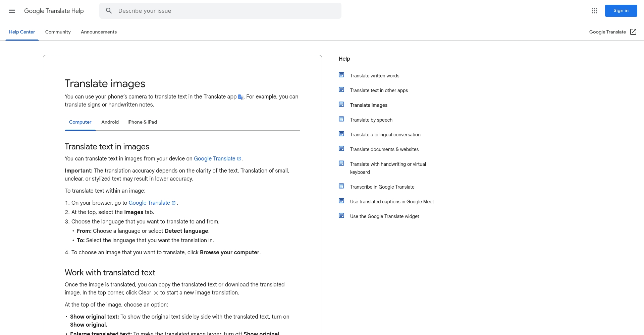Open Translate documents & websites article
This screenshot has height=335, width=644.
[x=384, y=149]
